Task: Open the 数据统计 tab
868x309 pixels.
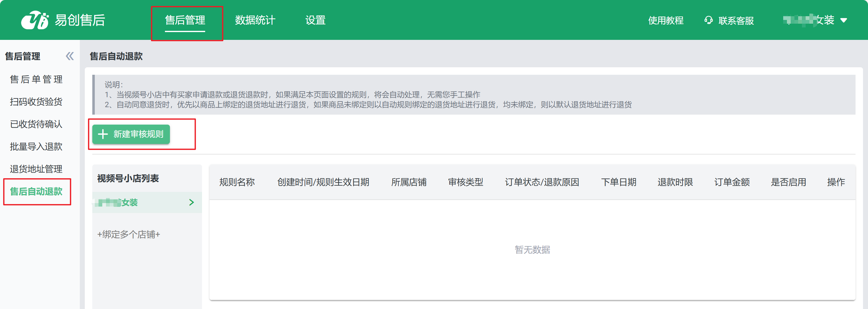Action: tap(255, 20)
